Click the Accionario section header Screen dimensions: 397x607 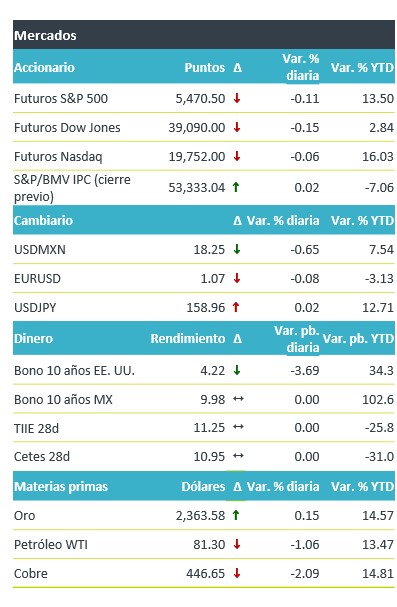pyautogui.click(x=44, y=67)
